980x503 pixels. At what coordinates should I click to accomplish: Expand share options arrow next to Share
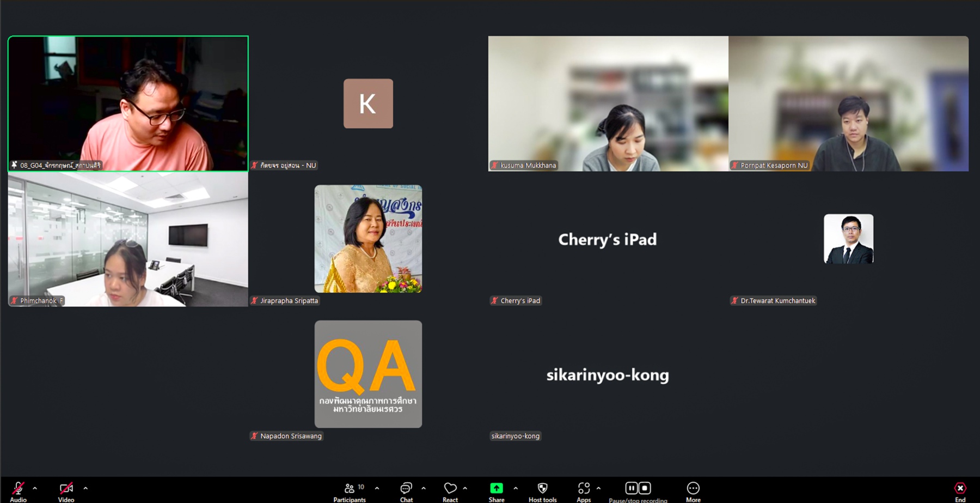pos(516,488)
